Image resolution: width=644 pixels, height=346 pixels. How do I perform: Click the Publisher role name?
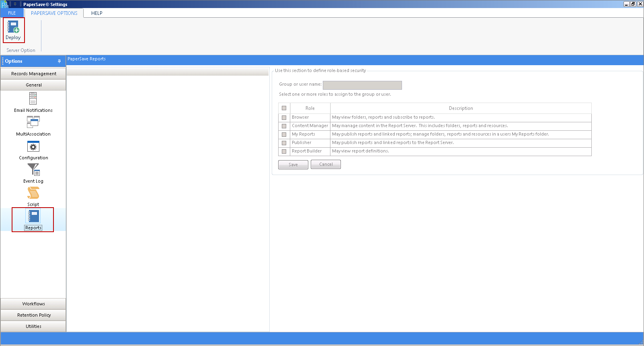click(x=301, y=143)
